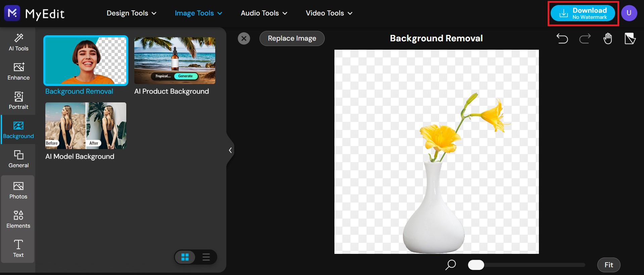644x275 pixels.
Task: Click the Background Removal label text
Action: (x=79, y=91)
